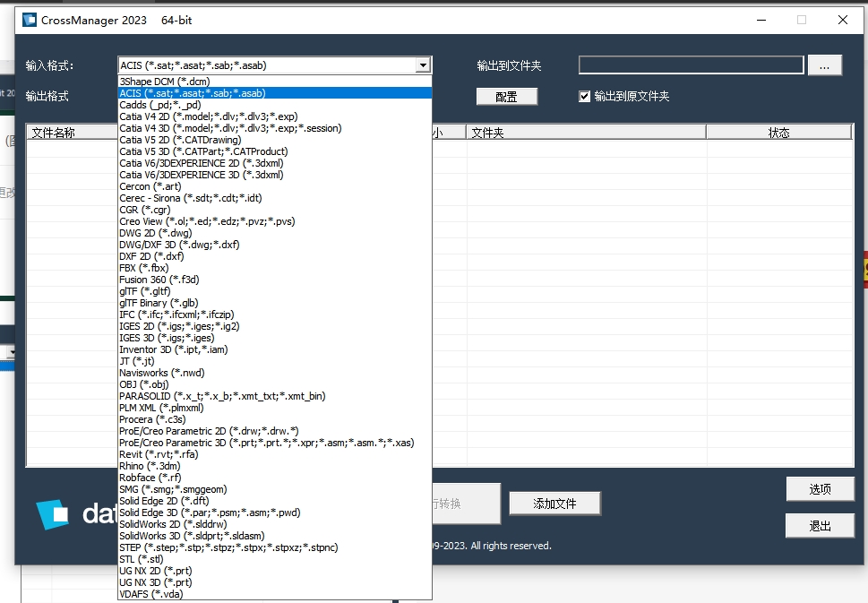Click the 文件名称 column header
The height and width of the screenshot is (603, 868).
(72, 133)
